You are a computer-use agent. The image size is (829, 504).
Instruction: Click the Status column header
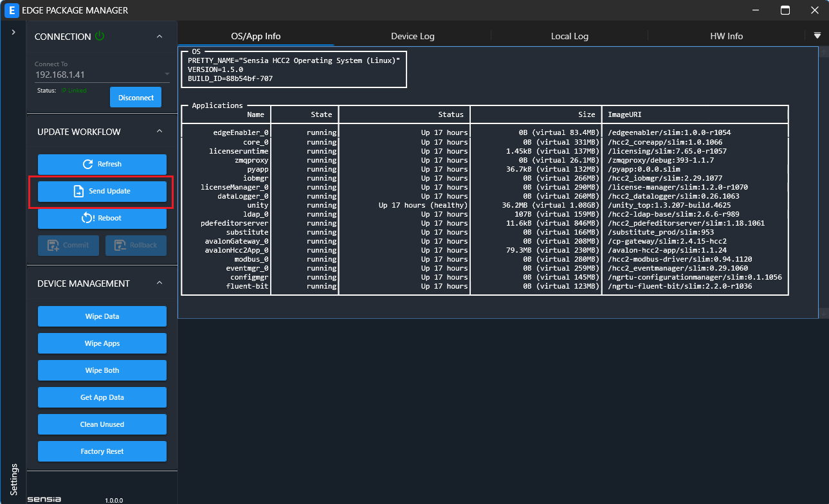[451, 114]
